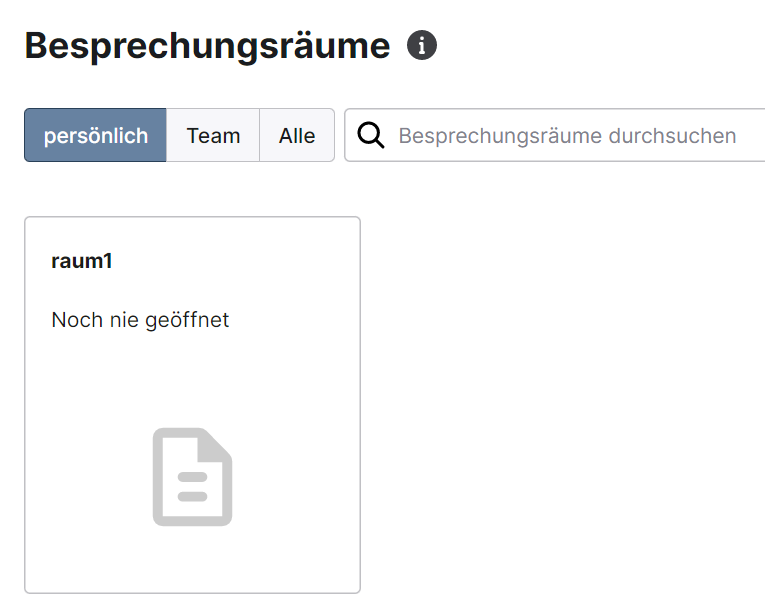Screen dimensions: 765x605
Task: Click the raum1 title text
Action: pyautogui.click(x=82, y=261)
